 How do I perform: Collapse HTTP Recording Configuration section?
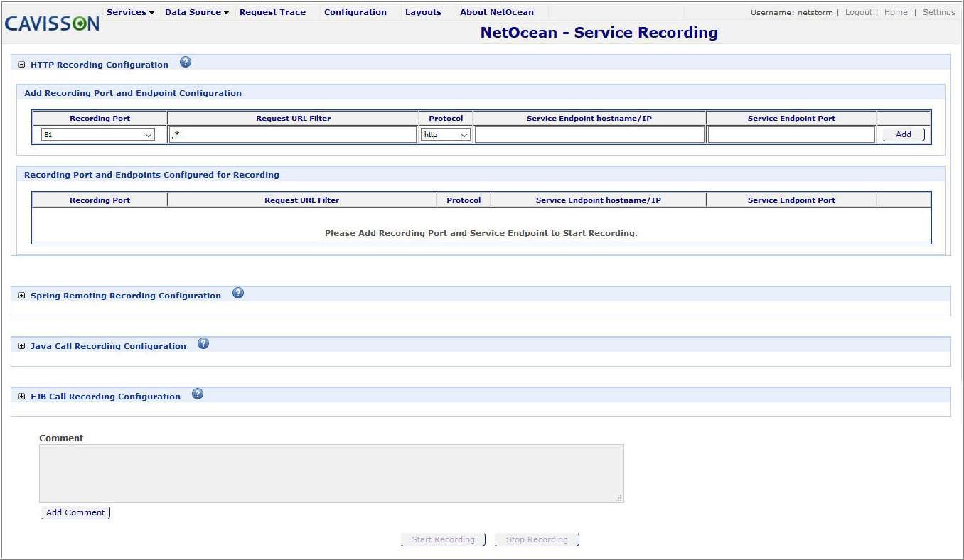(22, 65)
